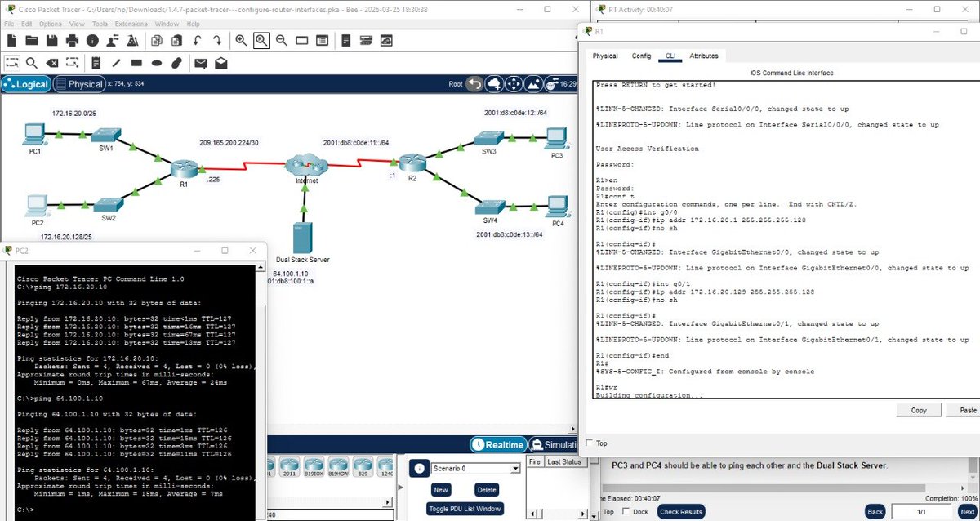Pick the Inspect magnifier tool

click(32, 63)
